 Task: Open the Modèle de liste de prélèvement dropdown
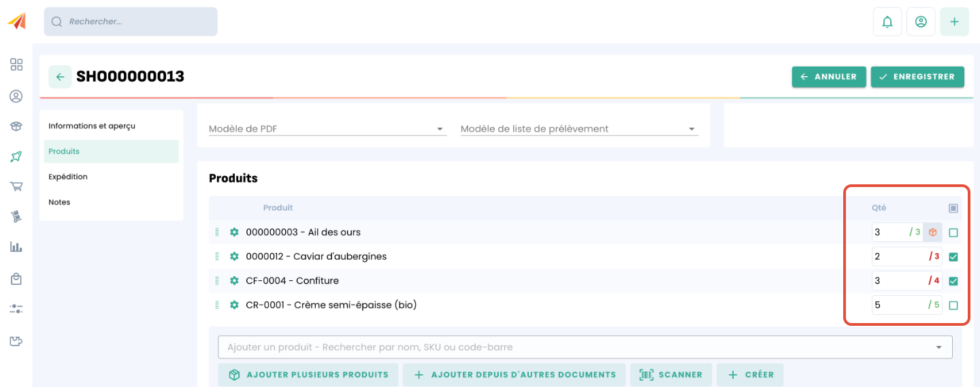[x=579, y=129]
